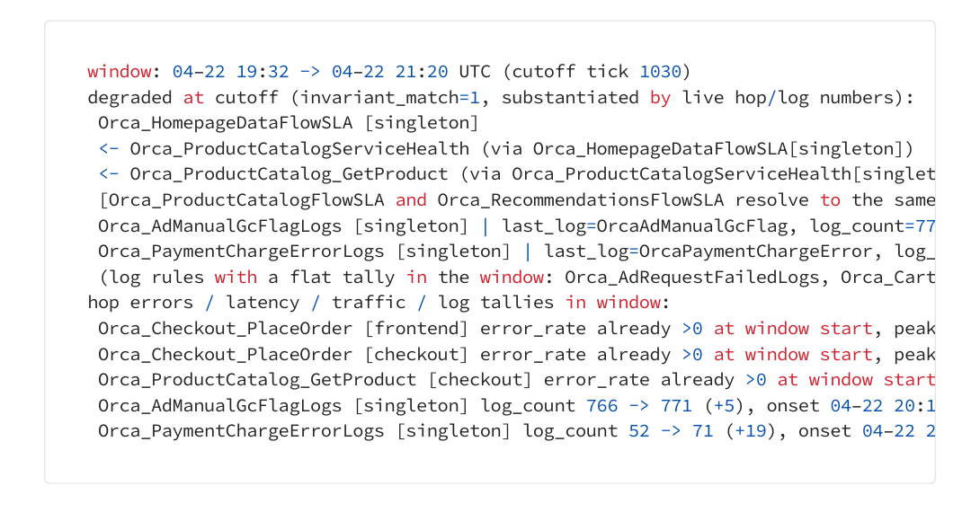Click the cutoff tick value "1030"

point(661,72)
